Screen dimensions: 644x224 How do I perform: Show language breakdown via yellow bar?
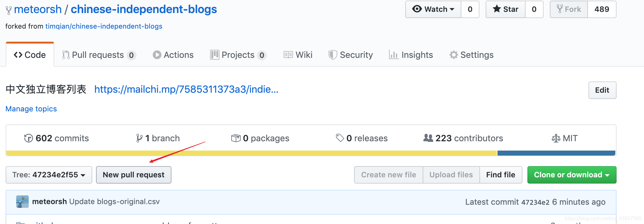(x=252, y=153)
